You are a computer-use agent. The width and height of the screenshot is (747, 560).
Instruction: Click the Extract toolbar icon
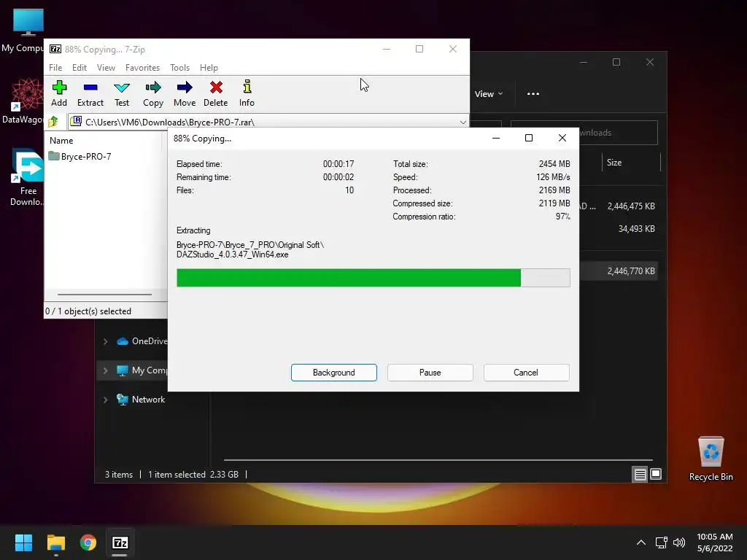pos(90,93)
